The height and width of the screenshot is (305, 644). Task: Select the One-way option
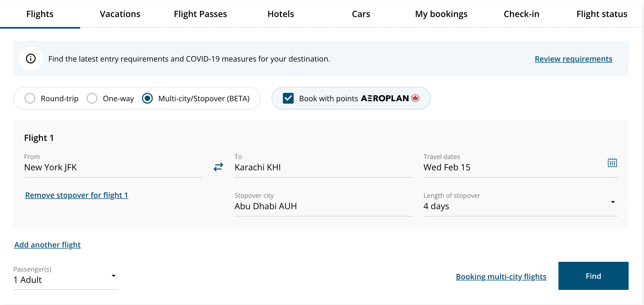coord(92,98)
